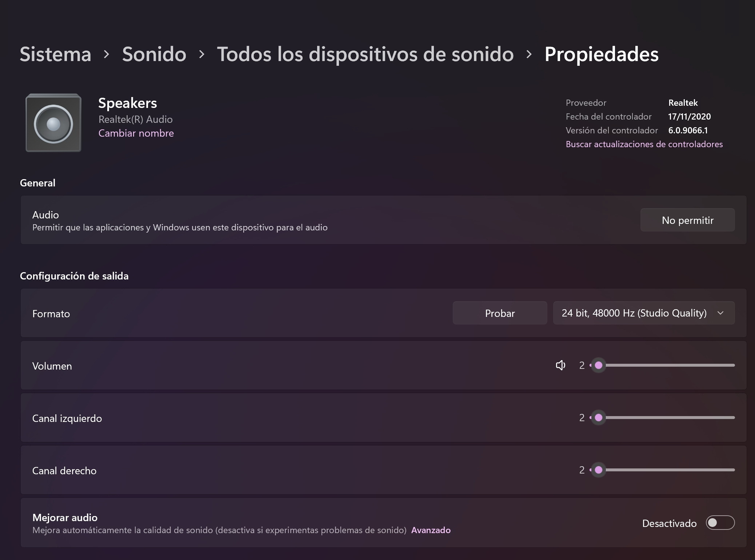Navigate to Sonido breadcrumb
This screenshot has height=560, width=755.
point(154,54)
